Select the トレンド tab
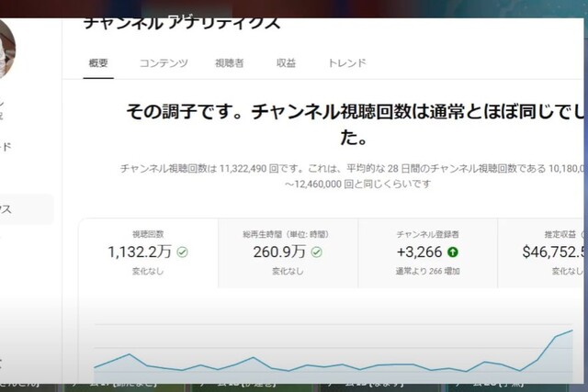This screenshot has height=392, width=588. [x=347, y=63]
